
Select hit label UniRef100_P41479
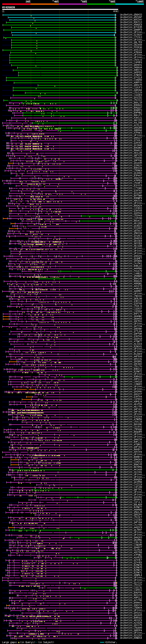(x=131, y=271)
